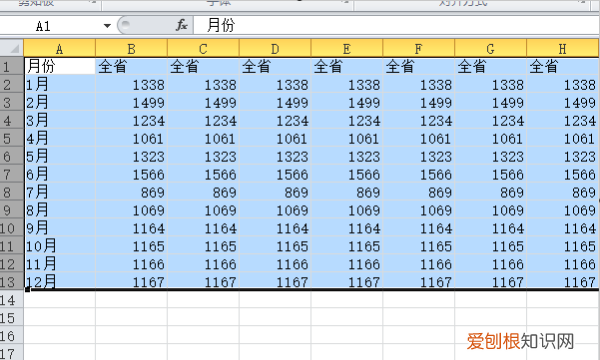The width and height of the screenshot is (600, 360).
Task: Select row 14 header
Action: [x=11, y=300]
